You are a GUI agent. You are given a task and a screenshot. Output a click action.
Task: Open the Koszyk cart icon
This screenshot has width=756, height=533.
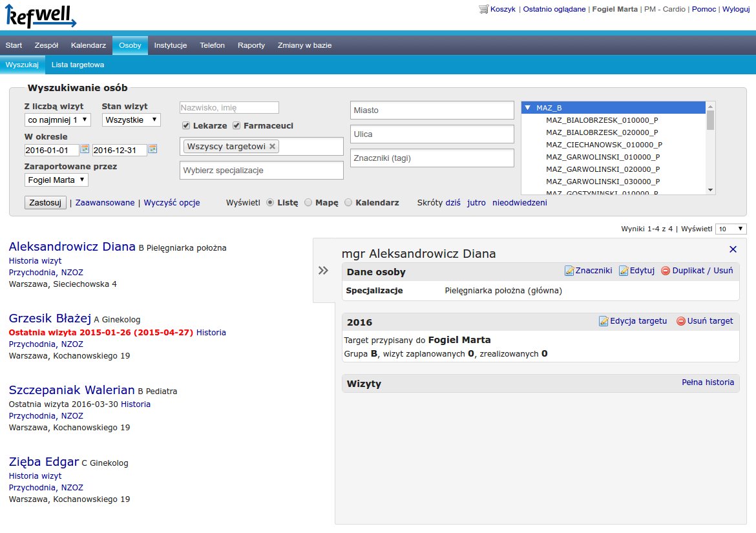click(483, 9)
